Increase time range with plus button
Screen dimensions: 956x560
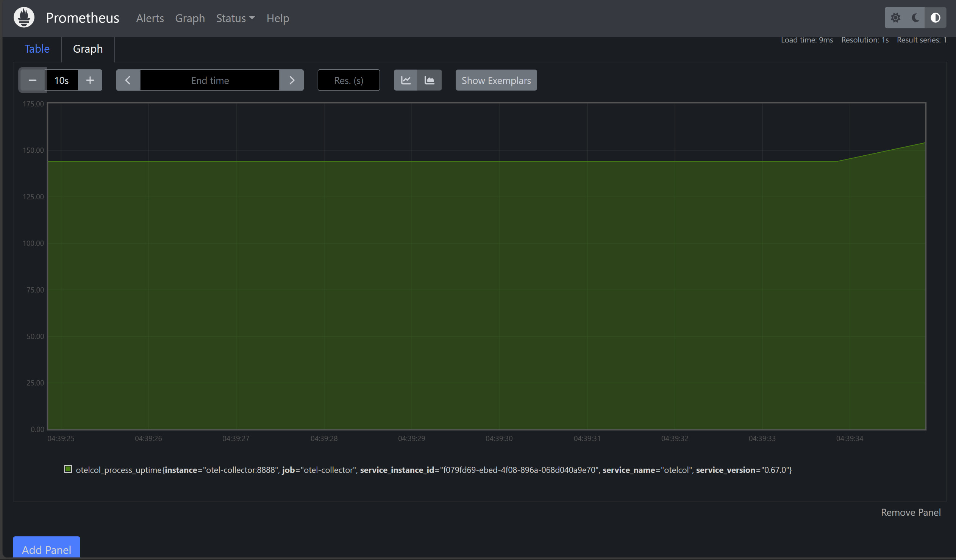pyautogui.click(x=90, y=80)
